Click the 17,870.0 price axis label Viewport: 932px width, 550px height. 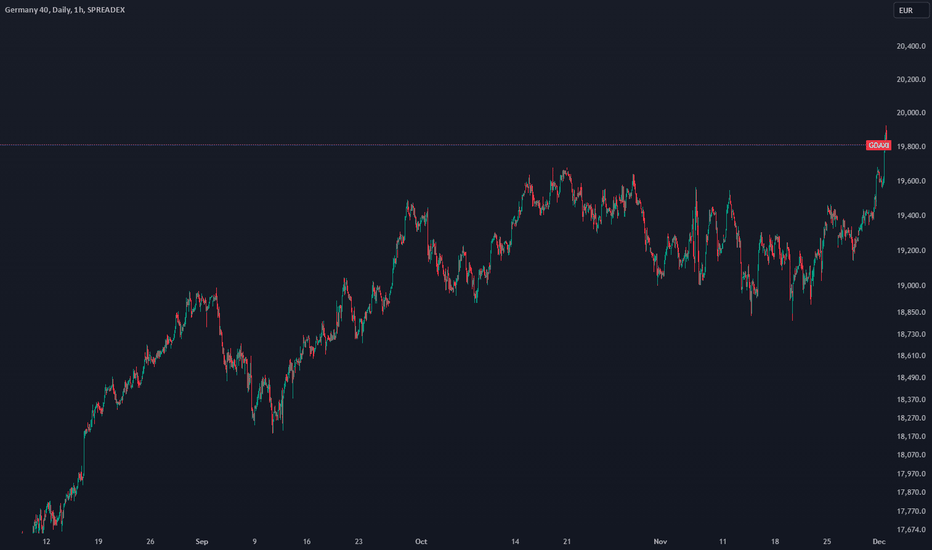(x=911, y=492)
